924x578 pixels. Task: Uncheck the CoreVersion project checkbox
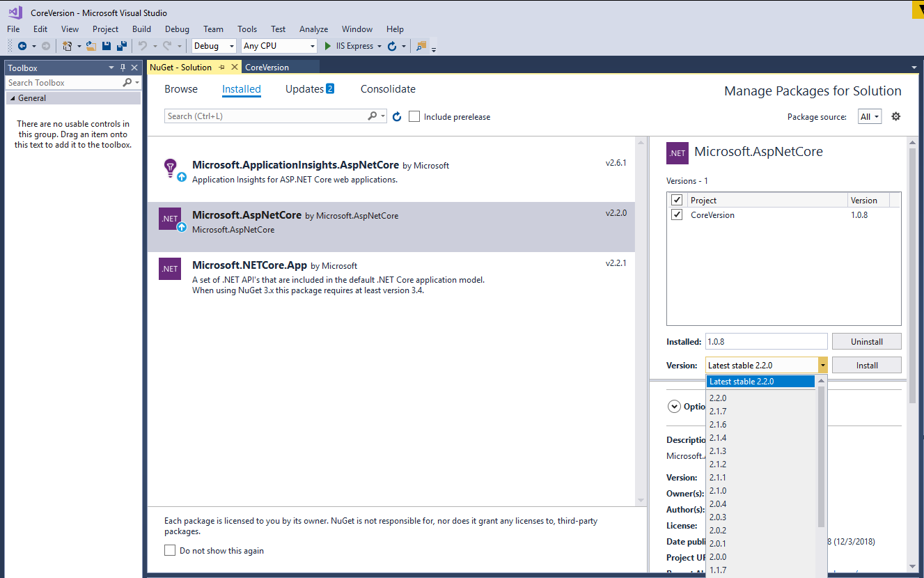[x=676, y=214]
